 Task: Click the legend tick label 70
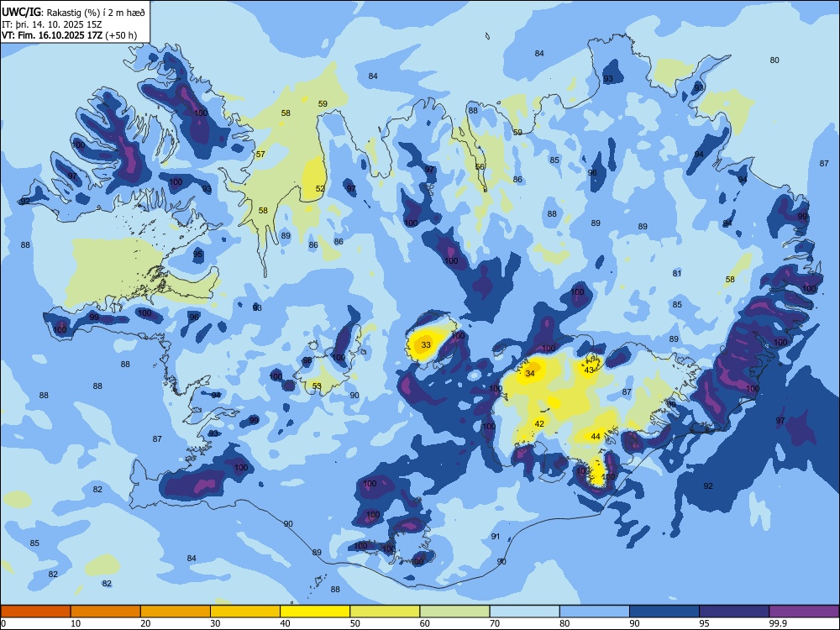point(495,623)
